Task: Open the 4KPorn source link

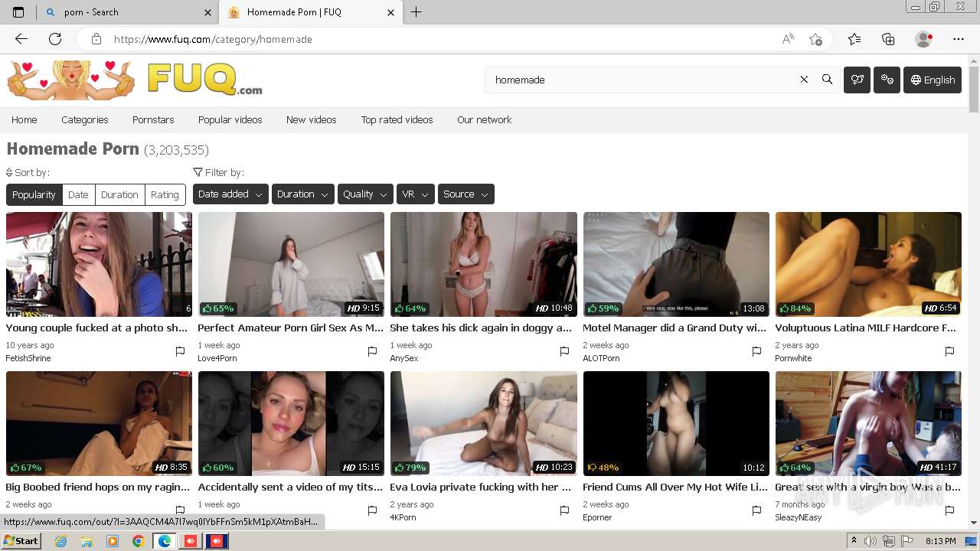Action: (404, 517)
